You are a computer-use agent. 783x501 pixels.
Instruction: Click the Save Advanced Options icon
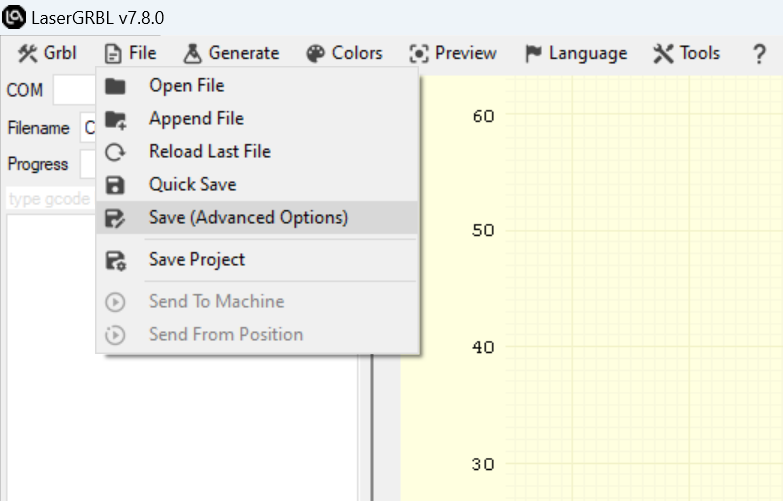[116, 218]
